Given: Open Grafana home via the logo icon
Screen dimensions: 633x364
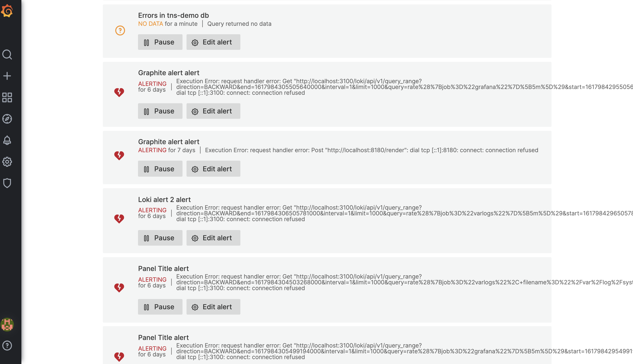Looking at the screenshot, I should [7, 11].
